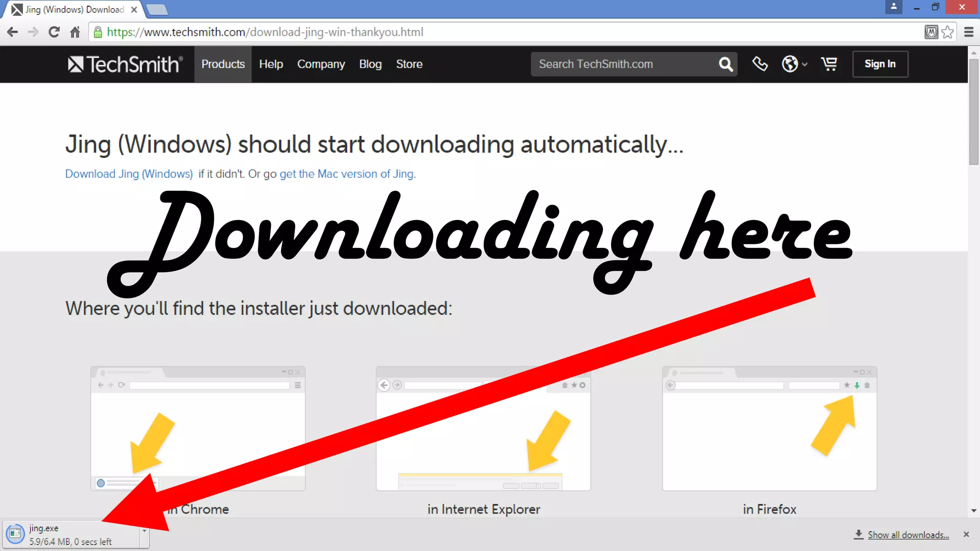Click Download Jing (Windows) link
The height and width of the screenshot is (551, 980).
129,174
